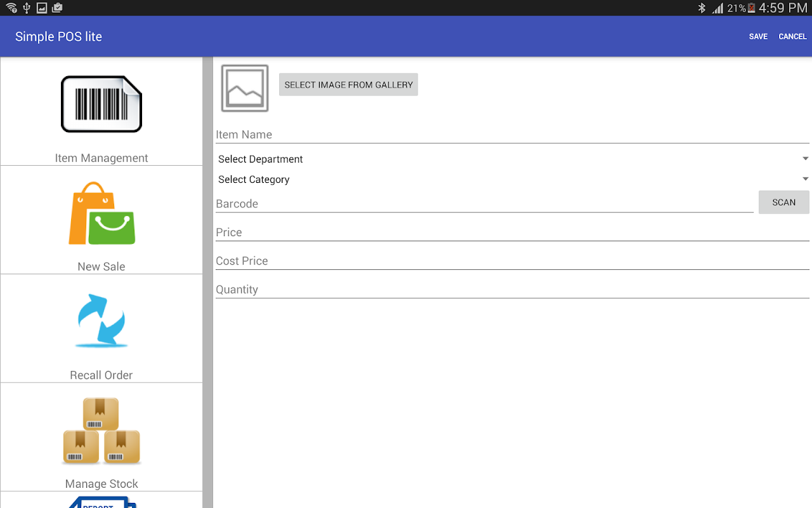Image resolution: width=812 pixels, height=508 pixels.
Task: Open the Select Category dropdown
Action: pos(513,179)
